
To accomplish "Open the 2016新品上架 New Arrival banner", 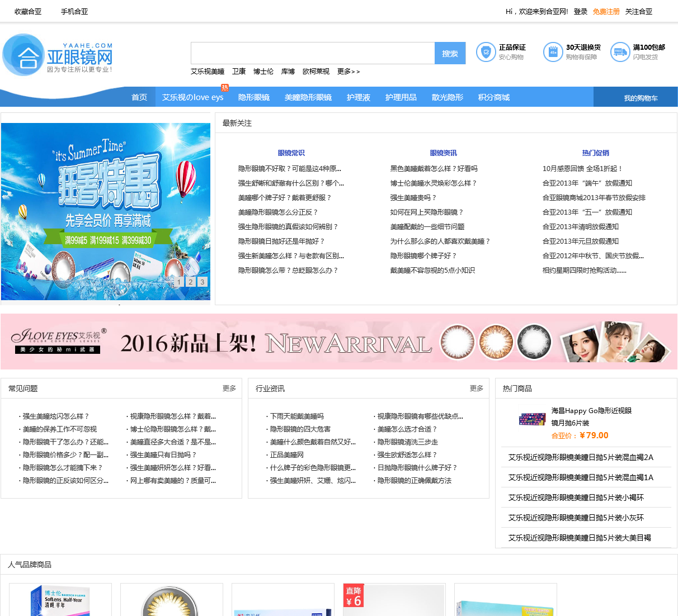I will [339, 342].
